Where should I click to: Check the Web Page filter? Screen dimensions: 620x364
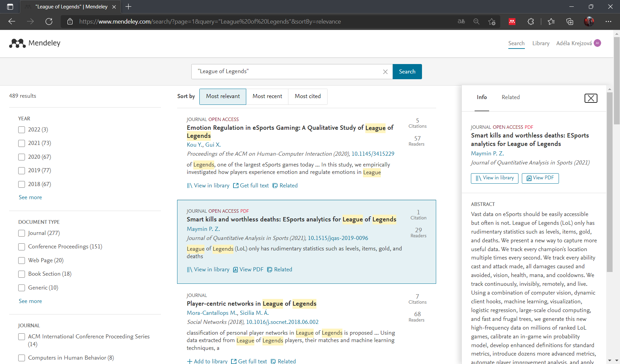[22, 261]
